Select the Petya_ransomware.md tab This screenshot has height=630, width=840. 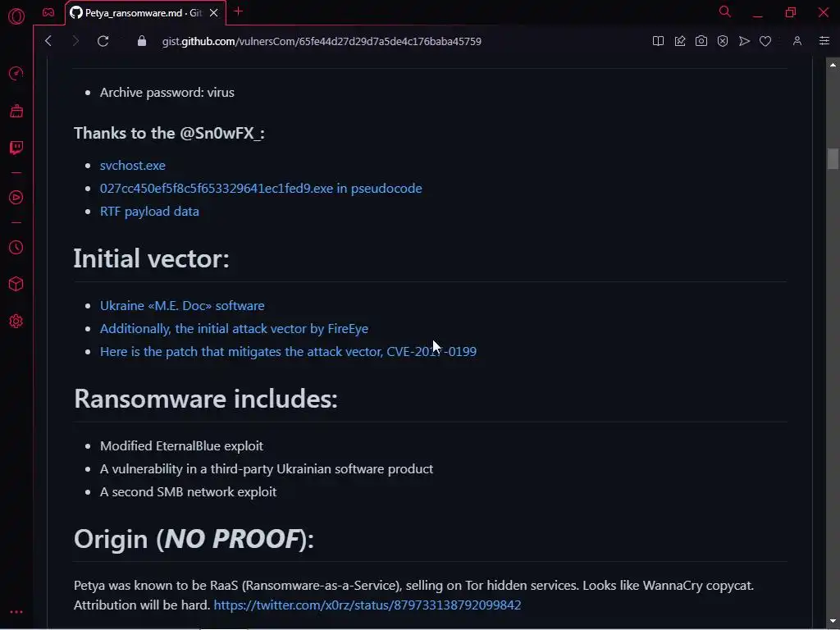(x=145, y=13)
